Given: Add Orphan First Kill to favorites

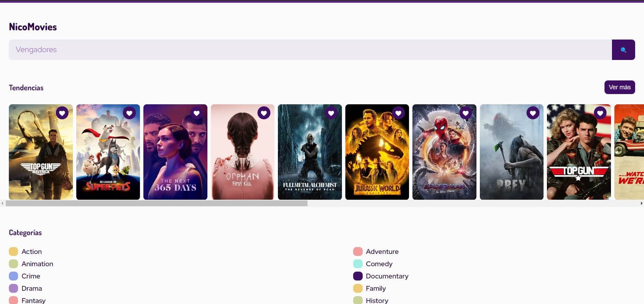Looking at the screenshot, I should click(x=264, y=113).
